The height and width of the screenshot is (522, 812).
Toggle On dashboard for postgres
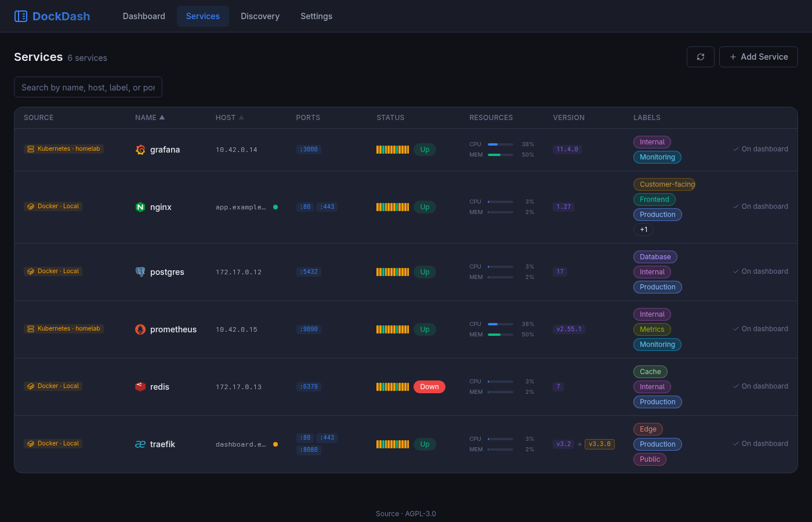point(760,271)
